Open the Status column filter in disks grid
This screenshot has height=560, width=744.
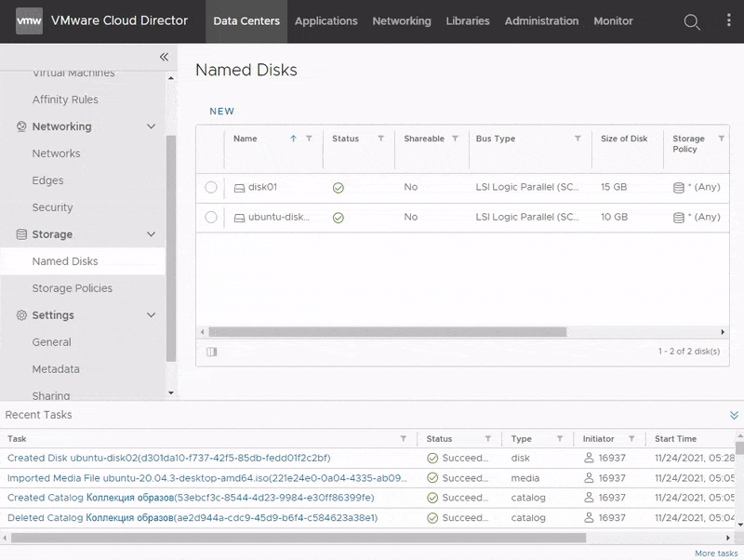point(380,139)
